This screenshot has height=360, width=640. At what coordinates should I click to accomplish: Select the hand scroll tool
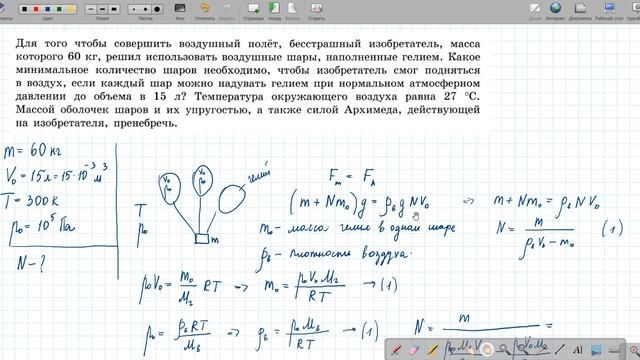pyautogui.click(x=486, y=350)
